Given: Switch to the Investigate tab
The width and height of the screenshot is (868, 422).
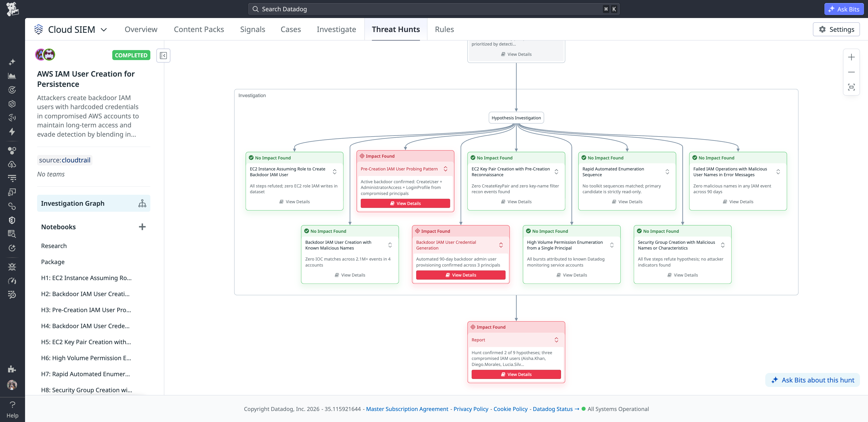Looking at the screenshot, I should click(x=336, y=29).
